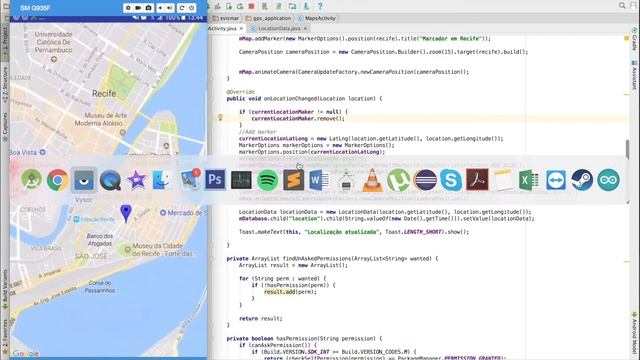Open the Android Model side panel
This screenshot has width=640, height=360.
[635, 333]
